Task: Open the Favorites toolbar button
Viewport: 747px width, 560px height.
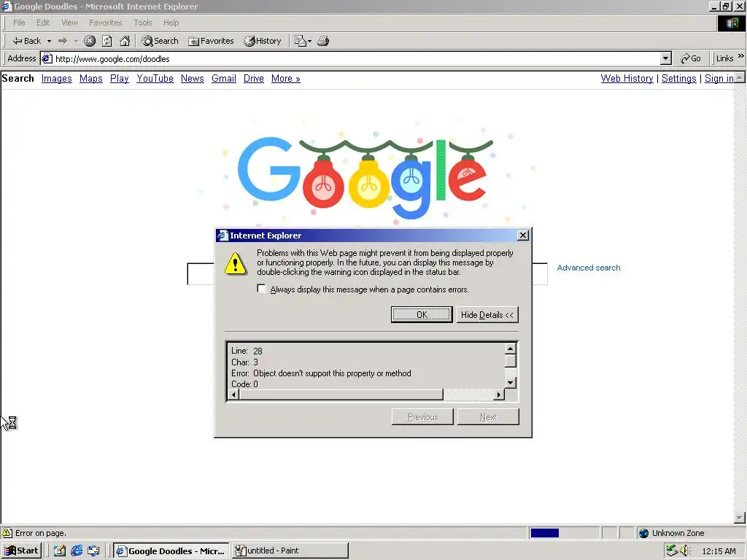Action: click(x=211, y=41)
